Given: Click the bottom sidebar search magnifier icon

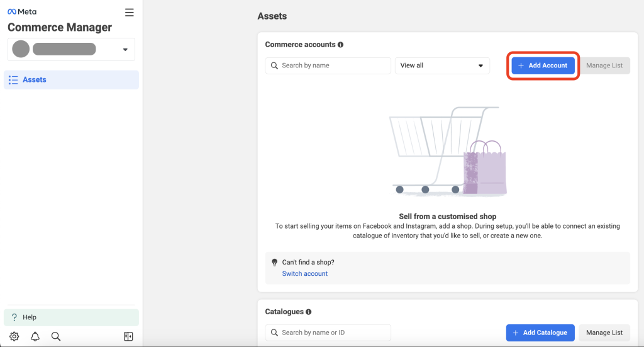Looking at the screenshot, I should tap(56, 336).
